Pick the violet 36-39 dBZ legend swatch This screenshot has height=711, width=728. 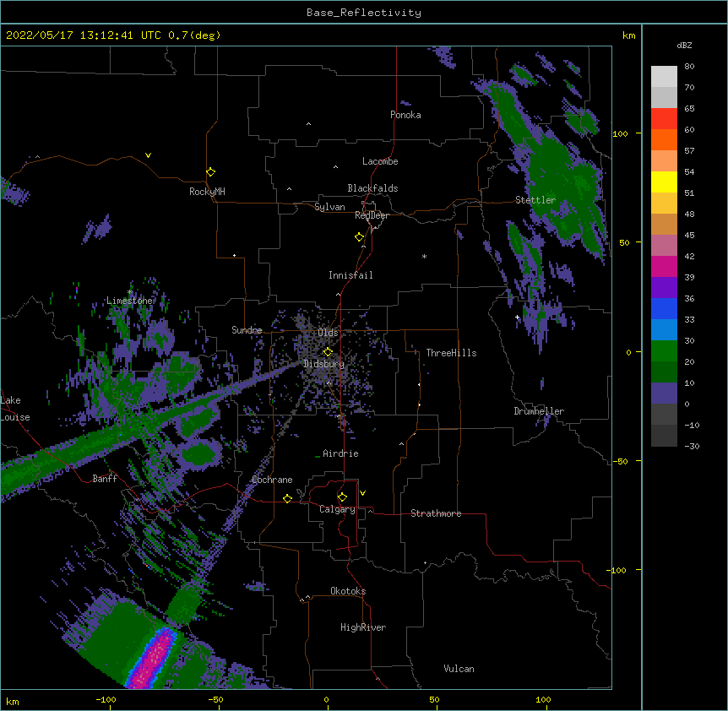[664, 288]
